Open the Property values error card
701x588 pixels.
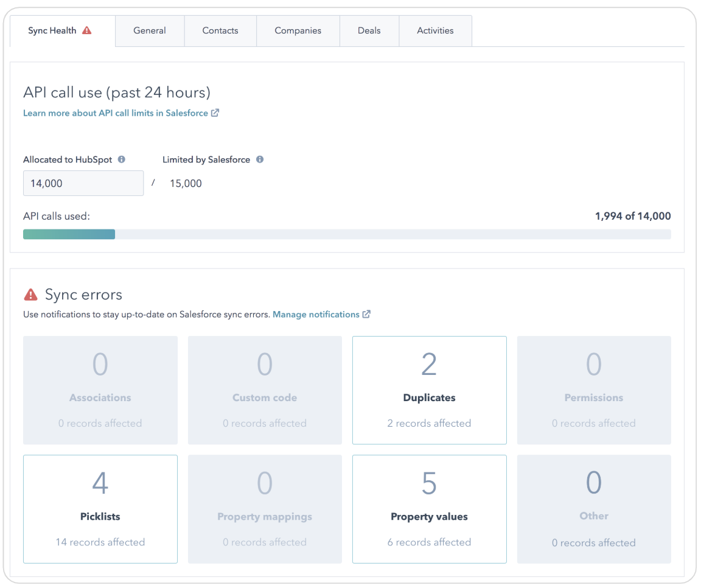point(429,509)
